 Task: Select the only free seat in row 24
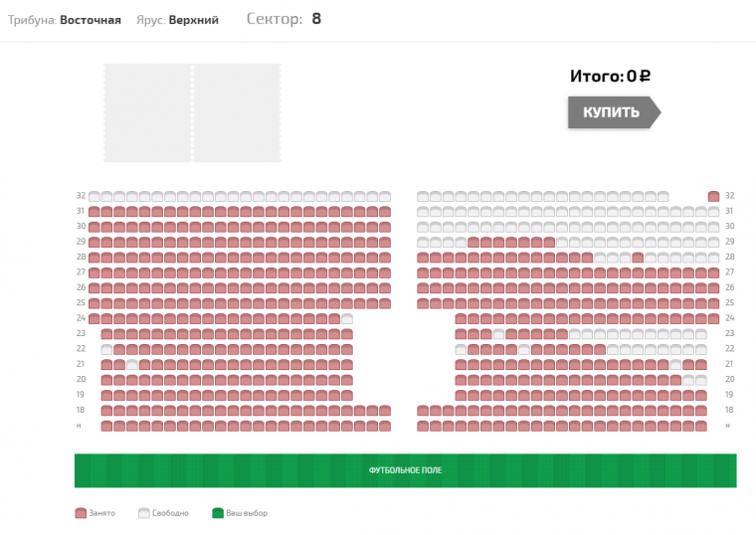[x=347, y=318]
